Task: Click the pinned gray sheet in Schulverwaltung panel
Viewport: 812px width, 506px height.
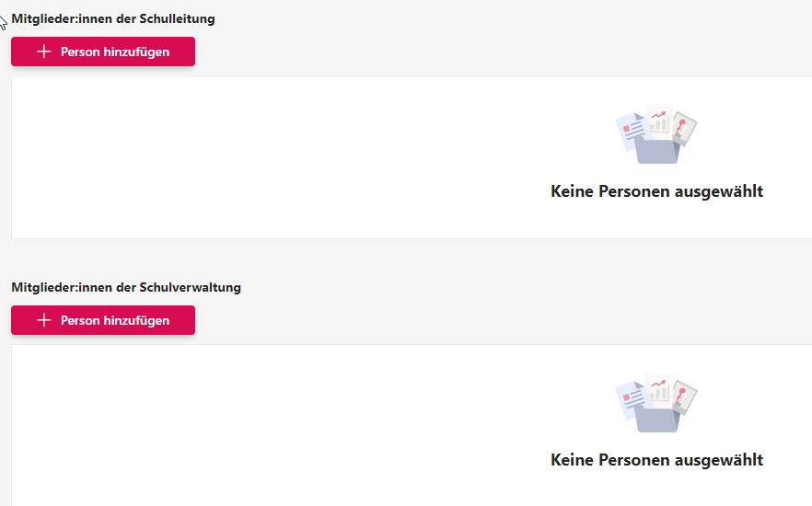Action: (685, 397)
